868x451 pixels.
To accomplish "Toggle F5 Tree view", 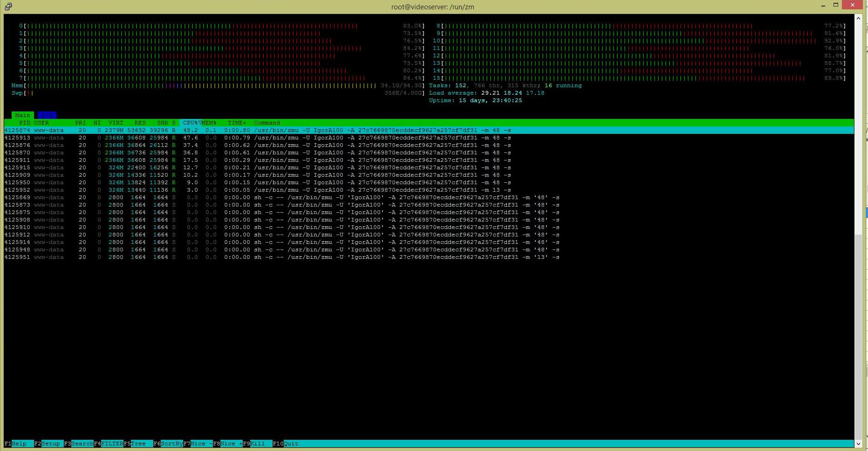I will 138,444.
